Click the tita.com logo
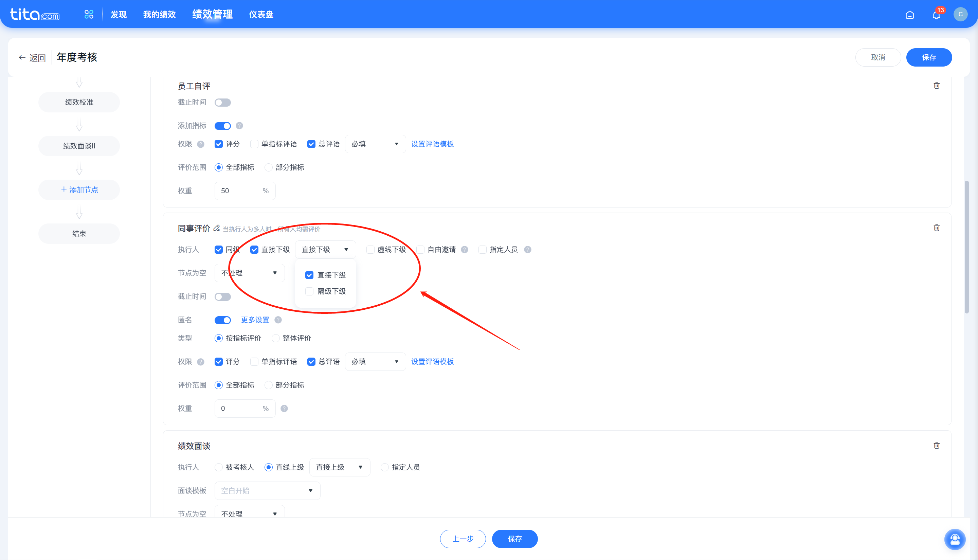This screenshot has height=560, width=978. (x=35, y=14)
